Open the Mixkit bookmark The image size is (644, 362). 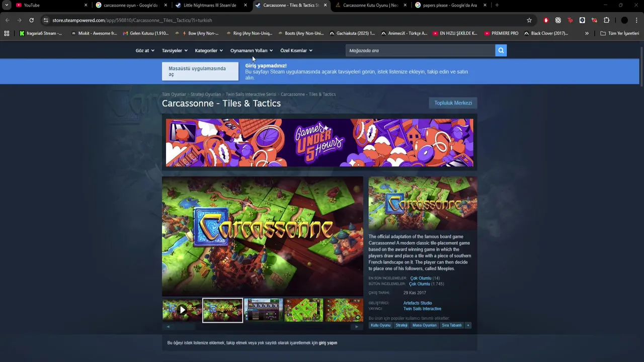click(x=94, y=33)
